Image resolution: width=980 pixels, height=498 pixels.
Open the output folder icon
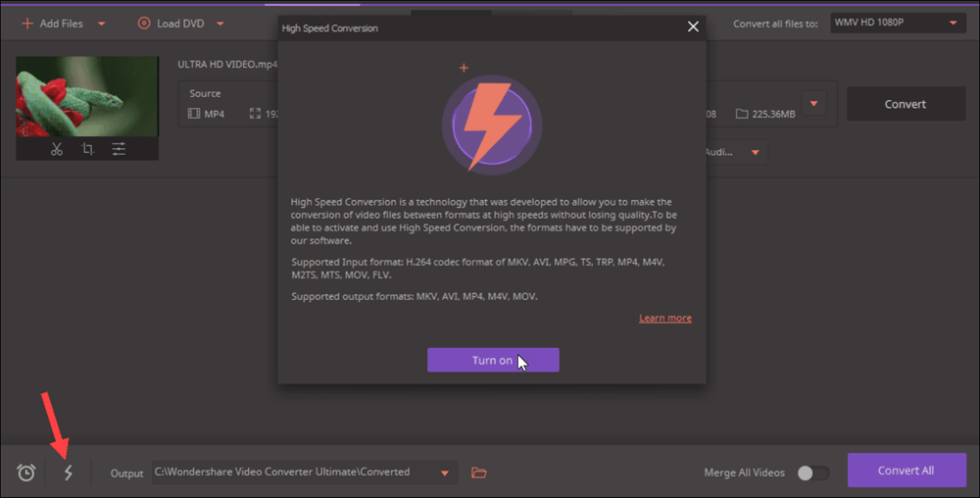(x=479, y=473)
